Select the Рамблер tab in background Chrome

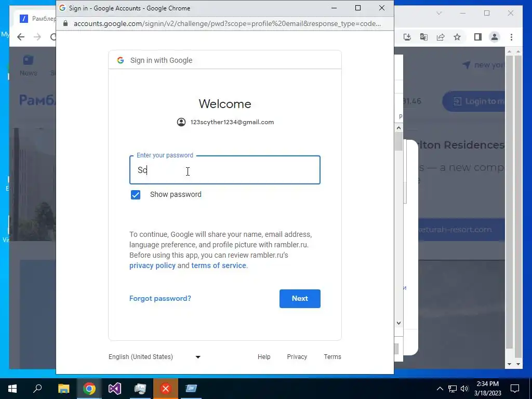tap(35, 19)
